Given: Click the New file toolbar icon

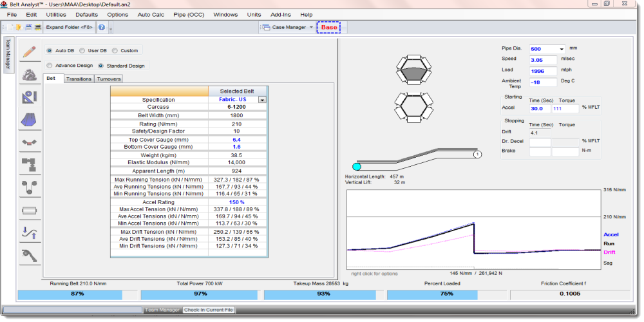Looking at the screenshot, I should [10, 28].
